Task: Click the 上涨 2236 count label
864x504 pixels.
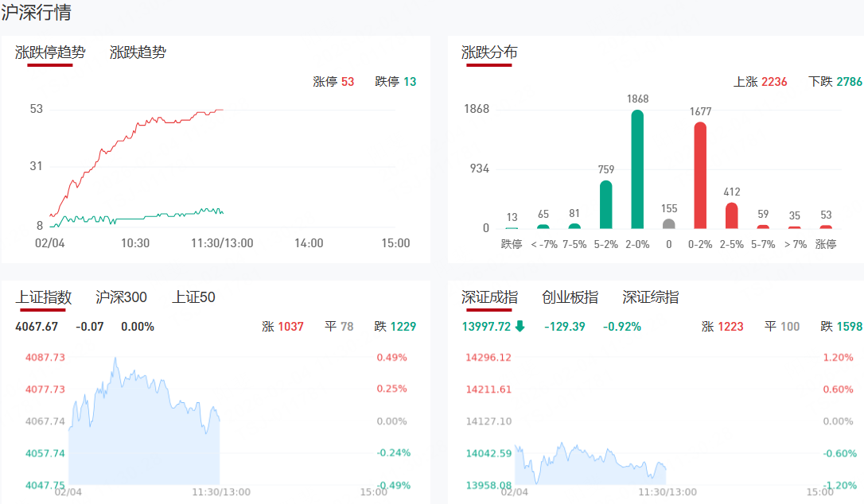Action: pos(760,82)
